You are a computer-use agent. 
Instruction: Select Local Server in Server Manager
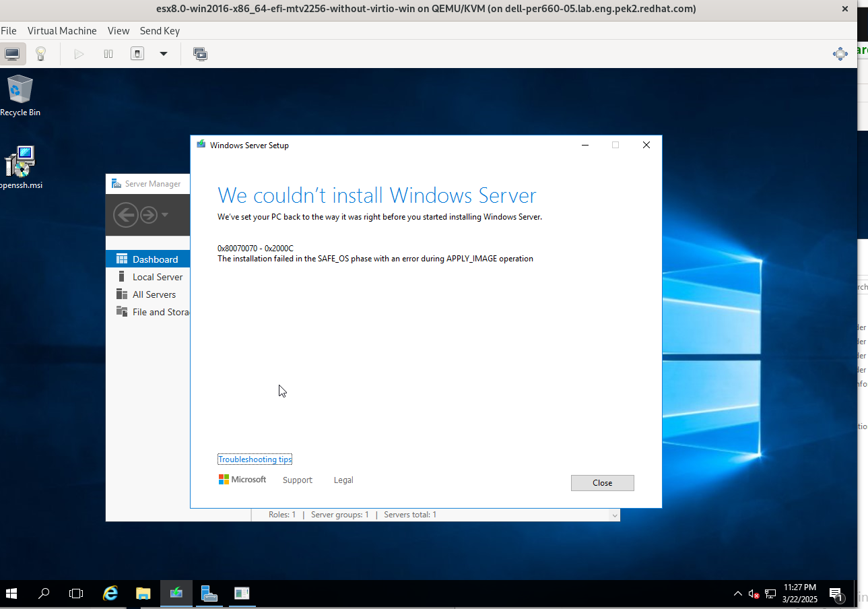click(x=148, y=277)
